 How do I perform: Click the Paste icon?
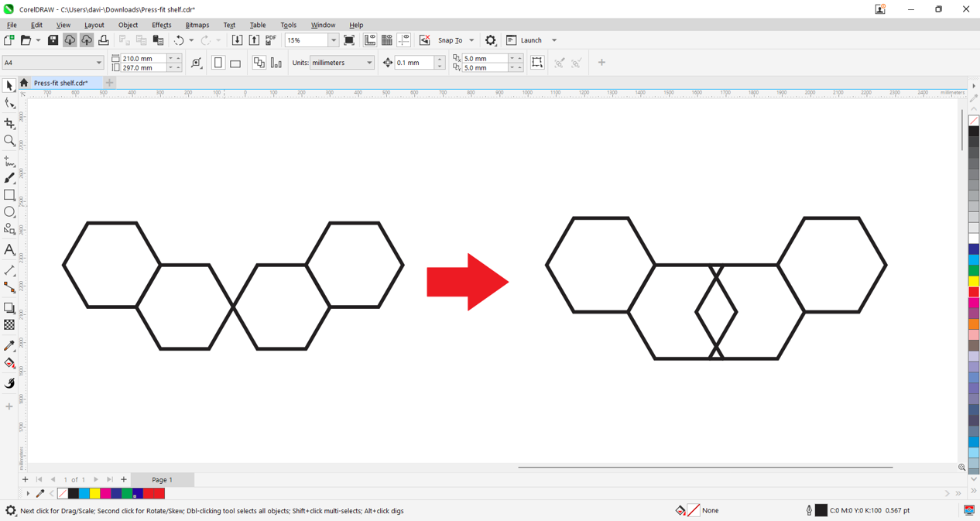[x=158, y=40]
